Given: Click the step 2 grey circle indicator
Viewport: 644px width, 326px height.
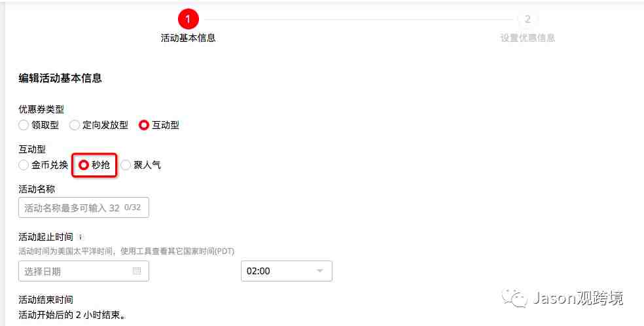Looking at the screenshot, I should [x=528, y=19].
